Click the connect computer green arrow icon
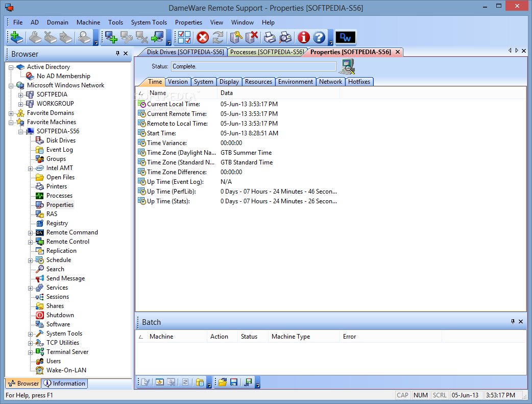 pyautogui.click(x=157, y=37)
